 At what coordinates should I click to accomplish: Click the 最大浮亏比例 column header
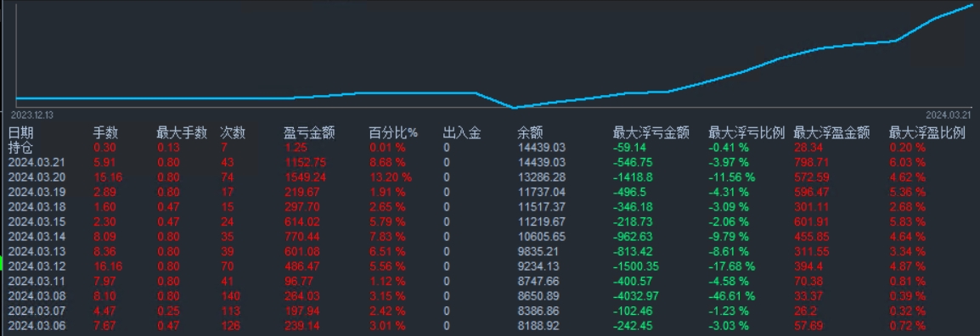point(746,132)
